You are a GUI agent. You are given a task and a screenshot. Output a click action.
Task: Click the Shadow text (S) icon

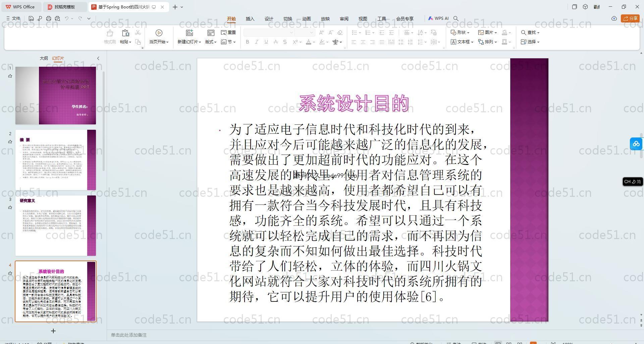(285, 42)
